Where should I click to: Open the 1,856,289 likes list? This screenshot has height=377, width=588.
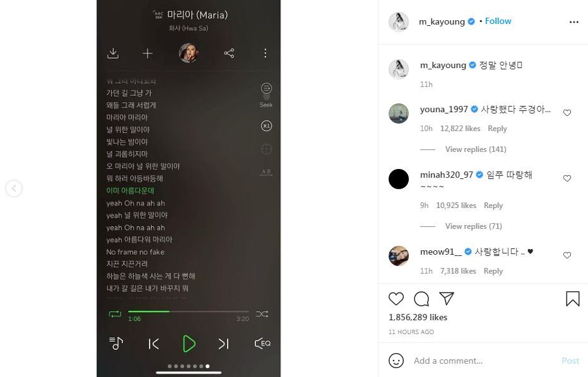click(418, 317)
